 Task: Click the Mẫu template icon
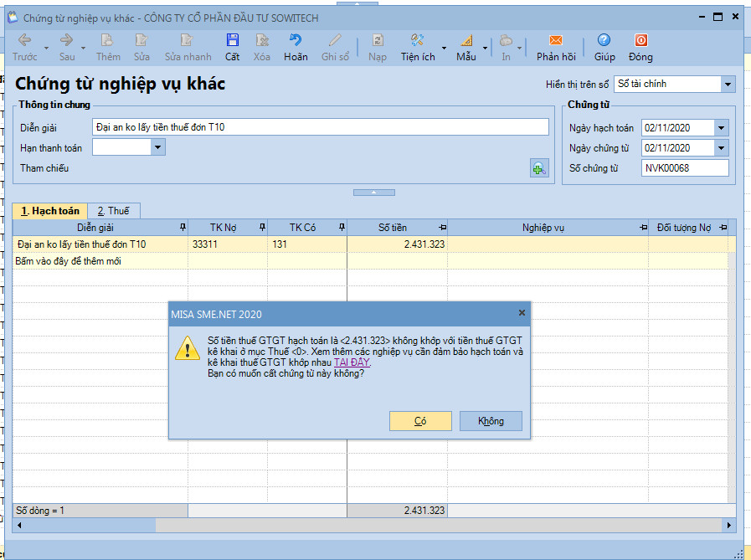(x=466, y=40)
